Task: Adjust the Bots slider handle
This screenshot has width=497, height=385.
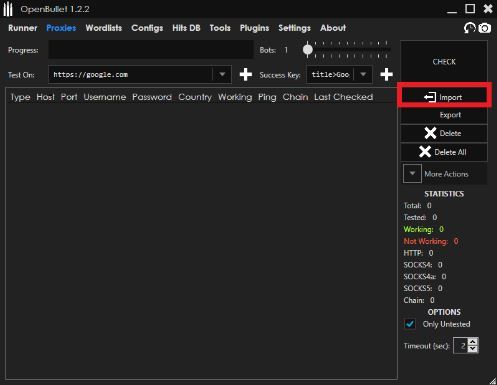Action: point(308,50)
